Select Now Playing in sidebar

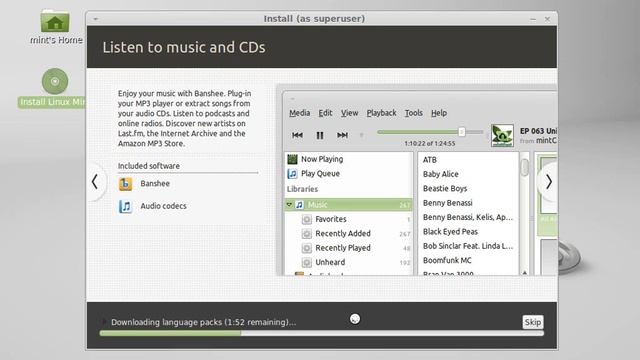322,159
